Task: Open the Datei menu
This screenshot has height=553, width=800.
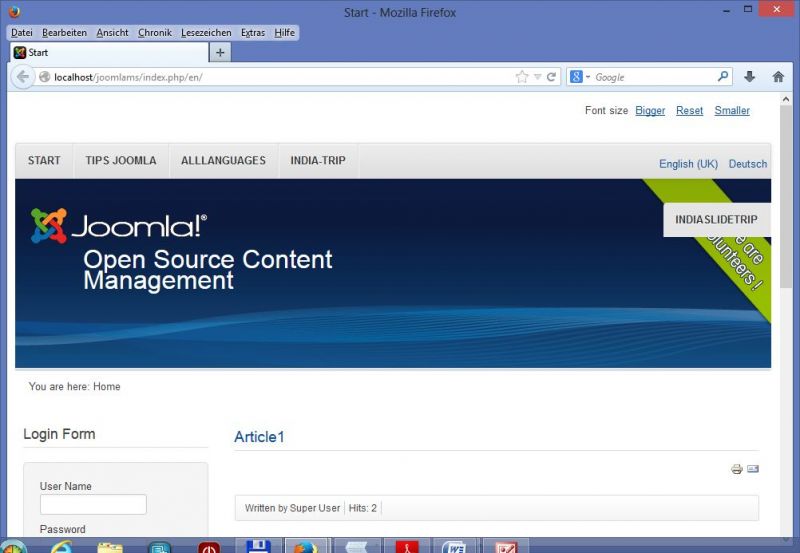Action: 22,33
